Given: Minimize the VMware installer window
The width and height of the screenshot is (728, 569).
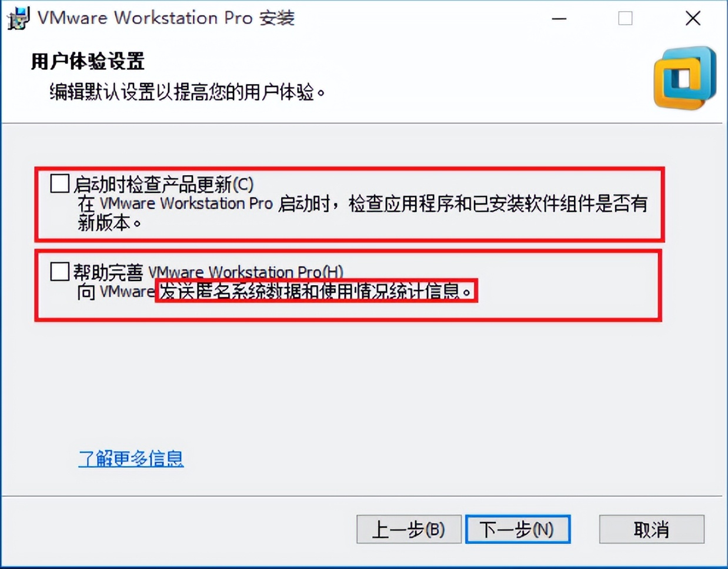Looking at the screenshot, I should pyautogui.click(x=559, y=18).
